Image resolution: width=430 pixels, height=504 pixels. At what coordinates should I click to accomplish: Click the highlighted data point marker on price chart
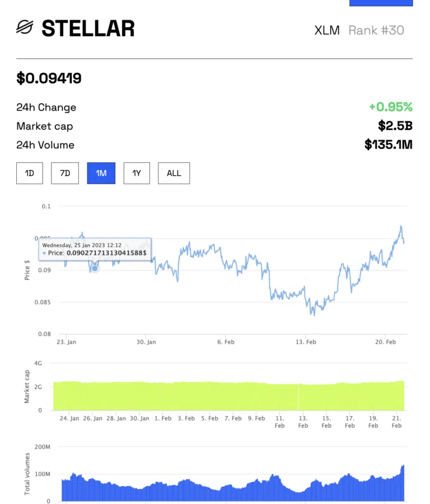pyautogui.click(x=95, y=268)
